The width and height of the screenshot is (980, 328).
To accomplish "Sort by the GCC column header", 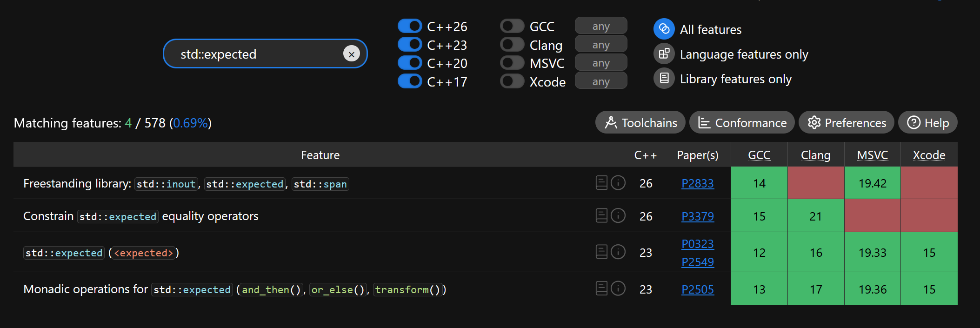I will click(759, 155).
